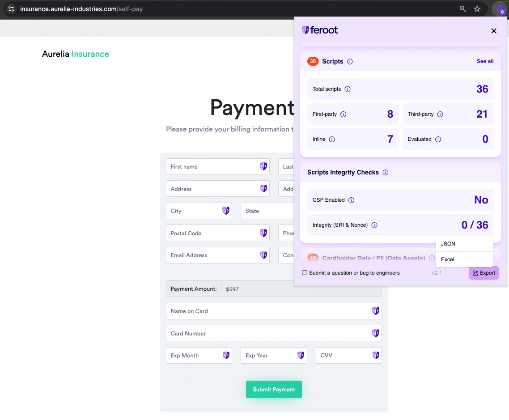This screenshot has width=509, height=420.
Task: Open info for Scripts Integrity Checks heading
Action: click(x=385, y=172)
